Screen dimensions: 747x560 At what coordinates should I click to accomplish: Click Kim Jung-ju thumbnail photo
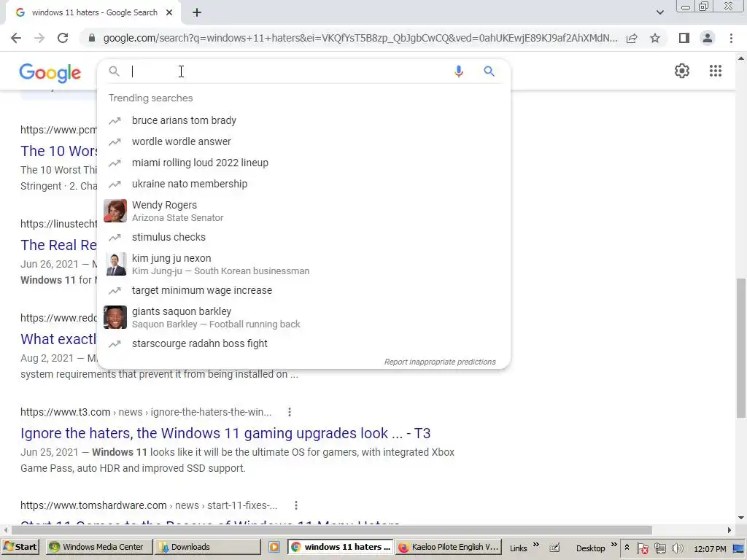[115, 264]
